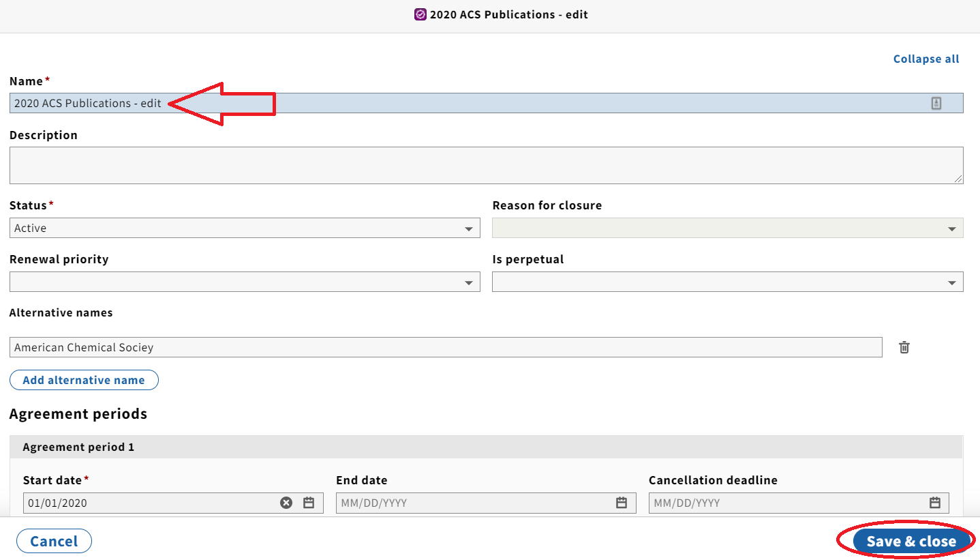Viewport: 980px width, 560px height.
Task: Open the Cancellation deadline calendar picker
Action: coord(935,503)
